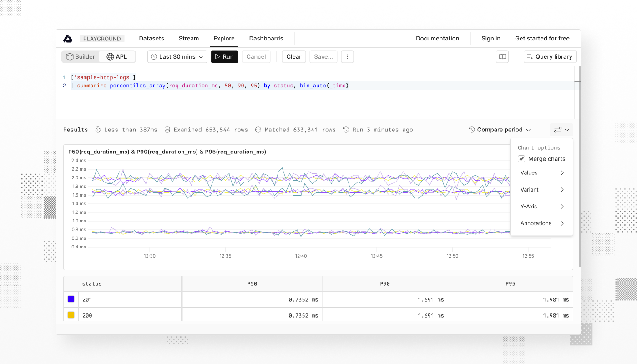Click the purple swatch next to status 201
This screenshot has height=364, width=637.
pyautogui.click(x=70, y=299)
